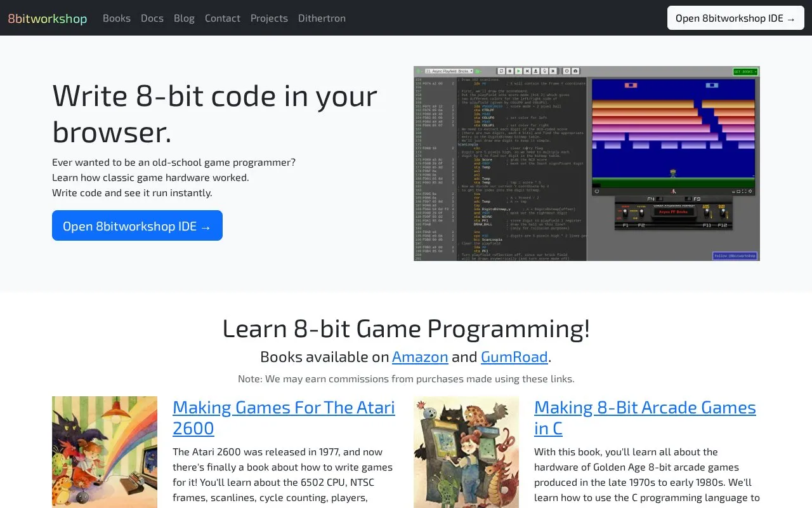Image resolution: width=812 pixels, height=508 pixels.
Task: Click the Arcade Games book cover image
Action: point(466,452)
